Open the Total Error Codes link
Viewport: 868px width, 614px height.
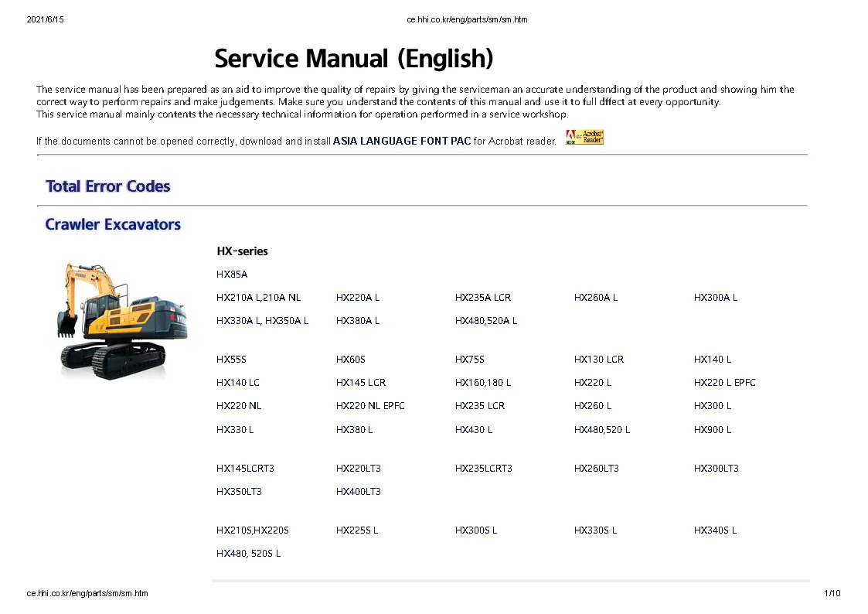(108, 186)
